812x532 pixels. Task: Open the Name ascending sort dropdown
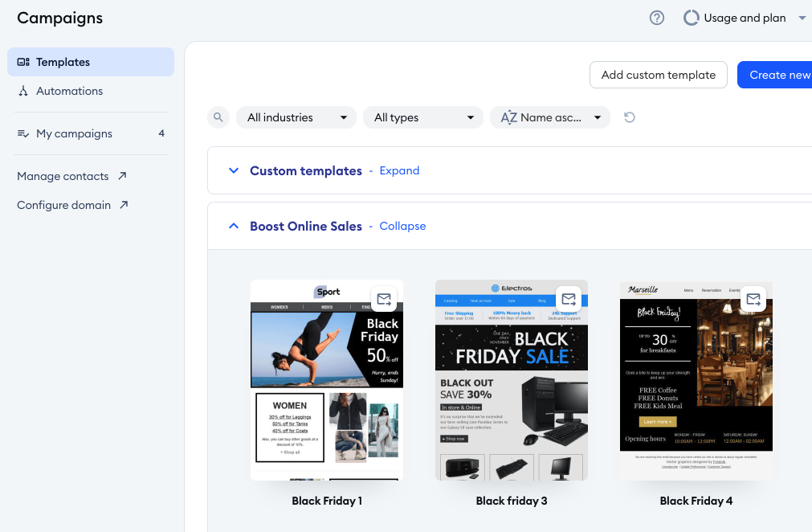click(x=550, y=117)
